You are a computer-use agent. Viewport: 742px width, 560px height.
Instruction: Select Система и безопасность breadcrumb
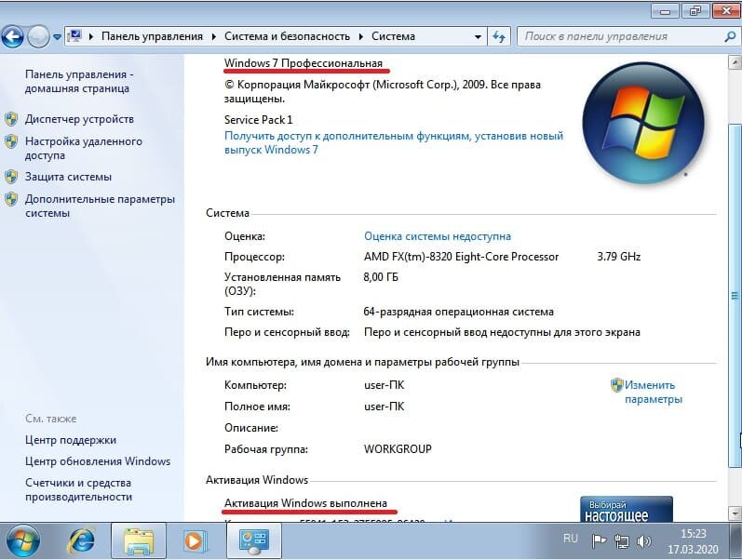(x=288, y=36)
